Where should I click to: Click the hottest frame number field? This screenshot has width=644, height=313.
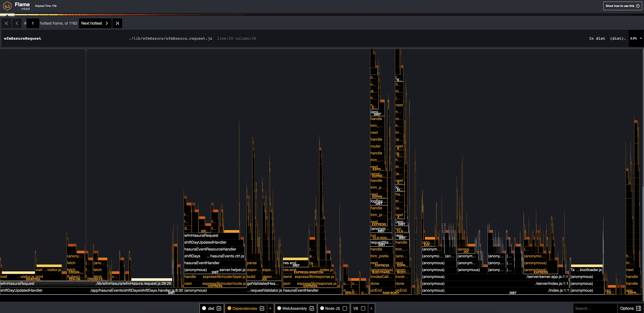(x=33, y=23)
